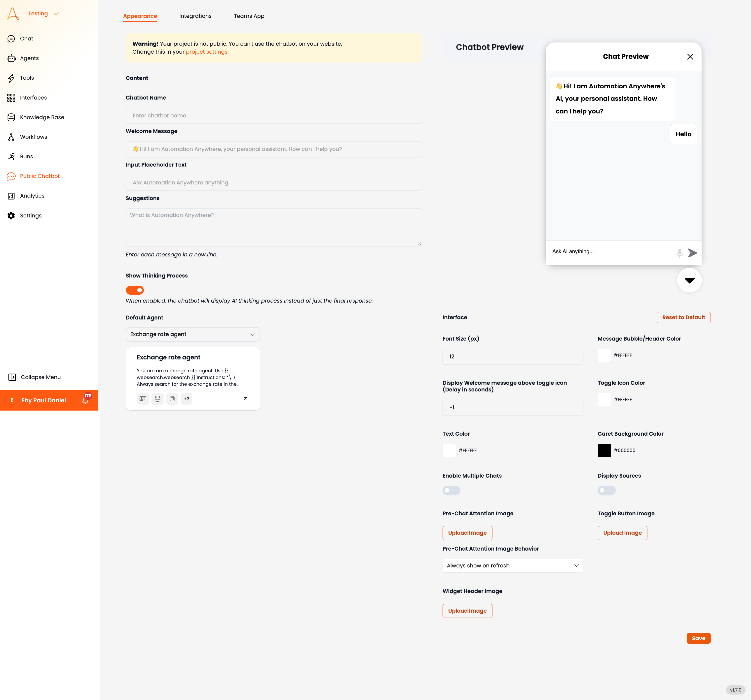751x700 pixels.
Task: Open Knowledge Base database icon
Action: coord(11,117)
